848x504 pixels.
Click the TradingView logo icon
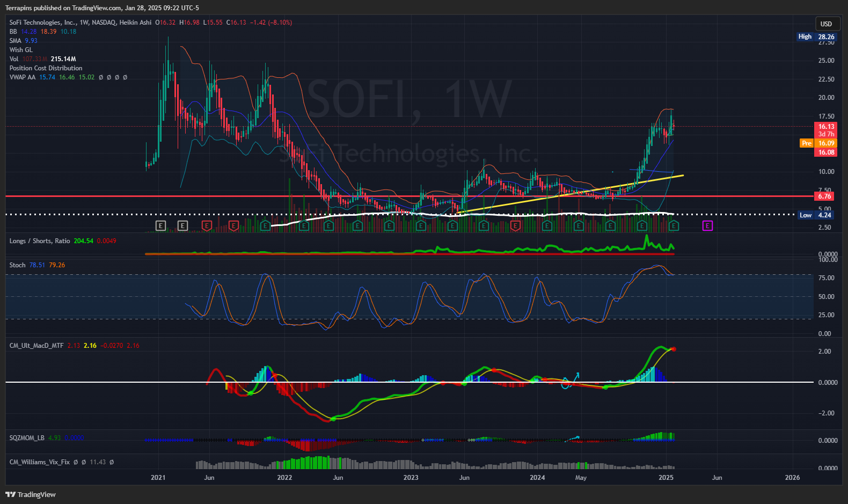pos(10,494)
